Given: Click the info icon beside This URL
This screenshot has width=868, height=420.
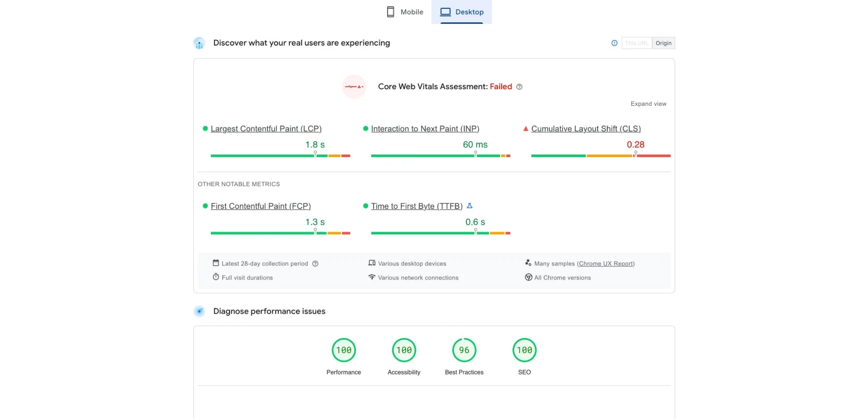Looking at the screenshot, I should pos(614,43).
